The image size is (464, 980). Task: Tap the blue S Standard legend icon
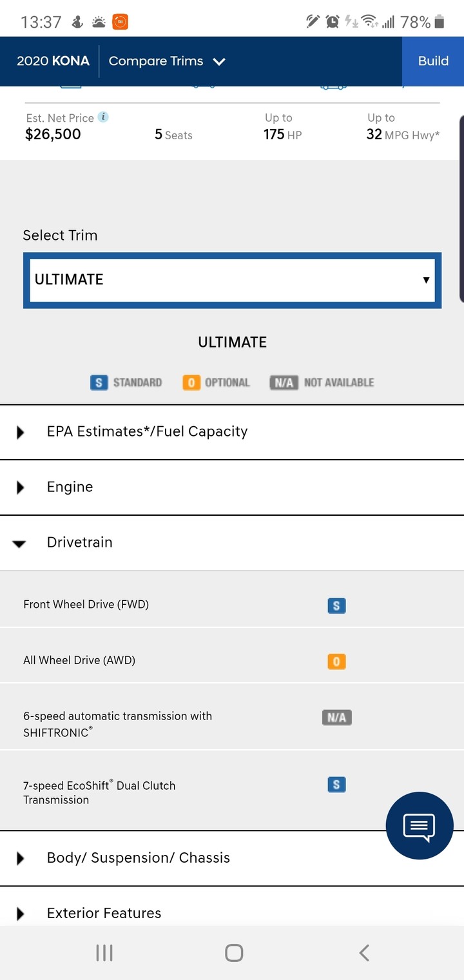click(99, 382)
